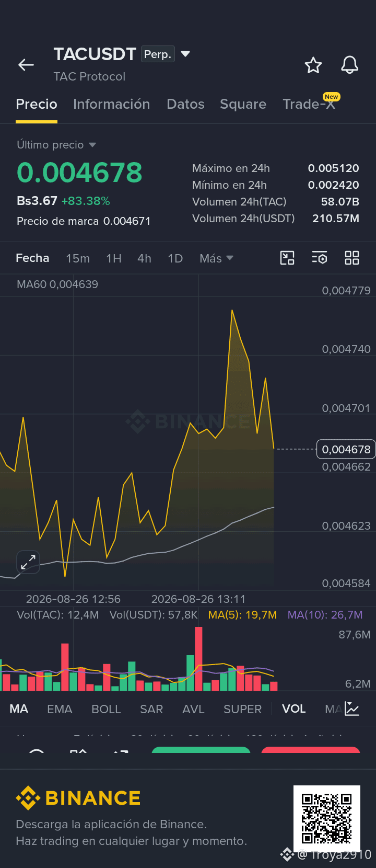The width and height of the screenshot is (376, 868).
Task: Open the Trade-X tab
Action: tap(309, 104)
